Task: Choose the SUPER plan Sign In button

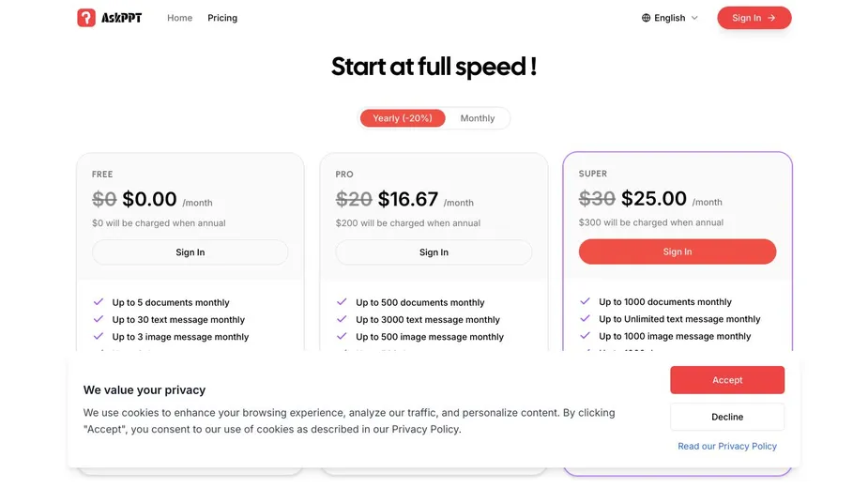Action: (678, 252)
